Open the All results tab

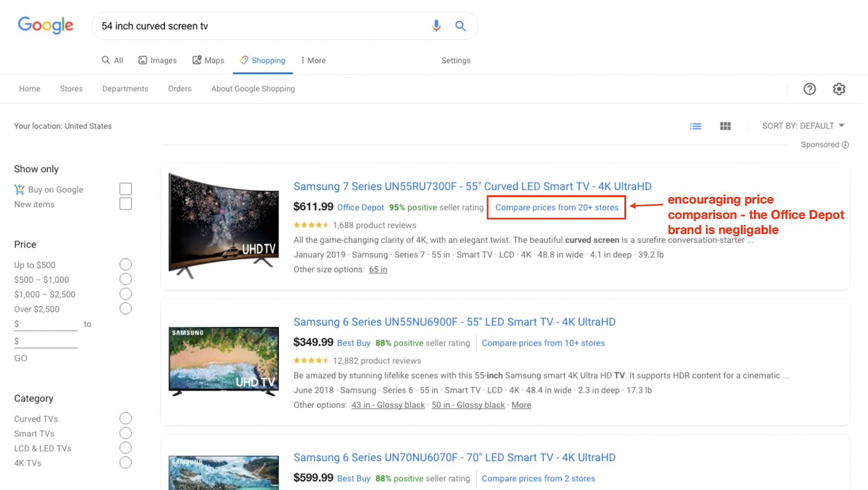[113, 60]
